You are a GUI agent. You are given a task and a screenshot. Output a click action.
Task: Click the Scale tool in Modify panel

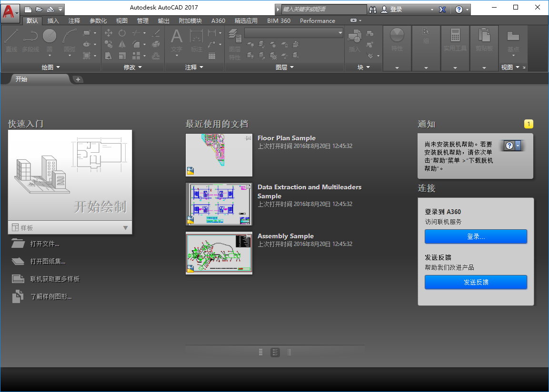pos(122,56)
